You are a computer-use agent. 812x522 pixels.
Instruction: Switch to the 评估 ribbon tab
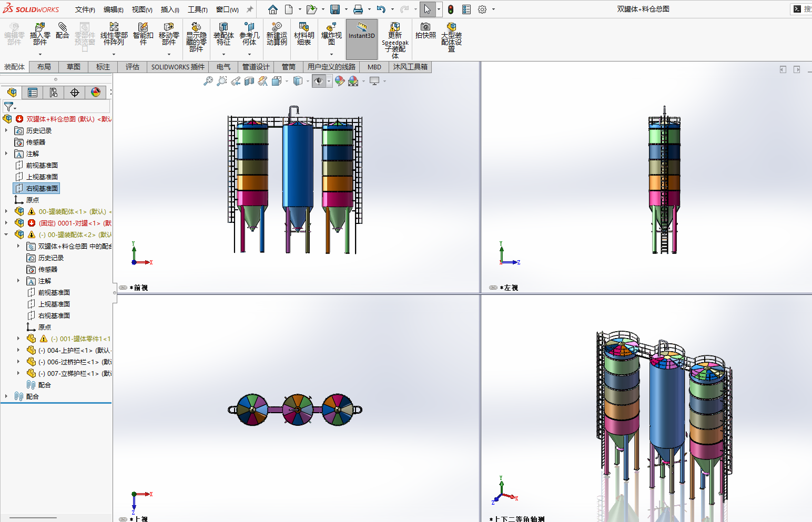click(133, 67)
